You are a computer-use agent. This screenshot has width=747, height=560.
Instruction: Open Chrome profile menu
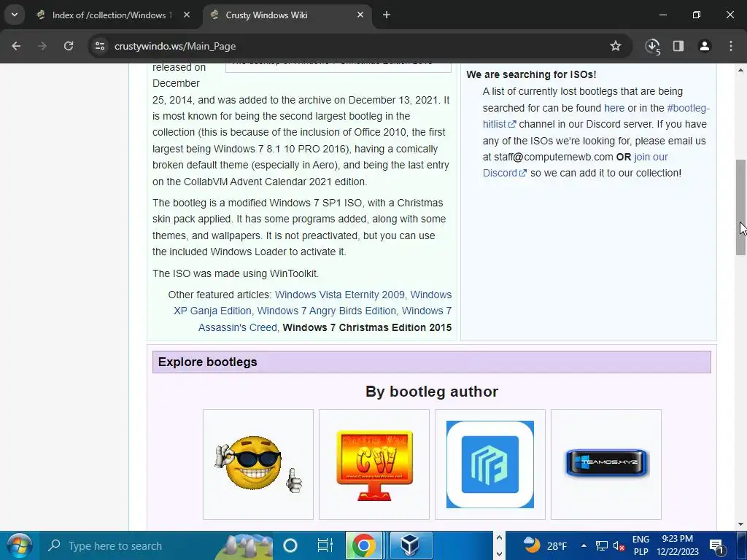705,46
